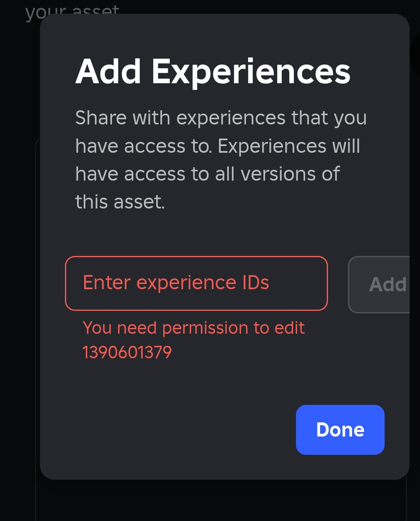Click the line starting Share with experiences
Screen dimensions: 420x521
point(221,118)
